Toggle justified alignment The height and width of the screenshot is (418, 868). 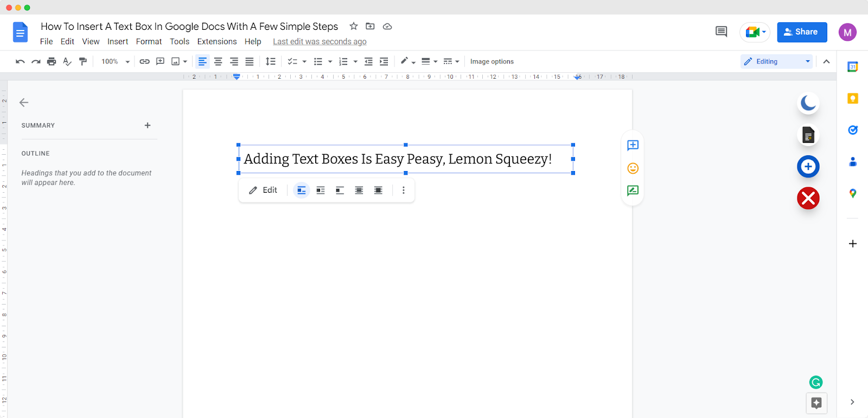click(x=250, y=61)
